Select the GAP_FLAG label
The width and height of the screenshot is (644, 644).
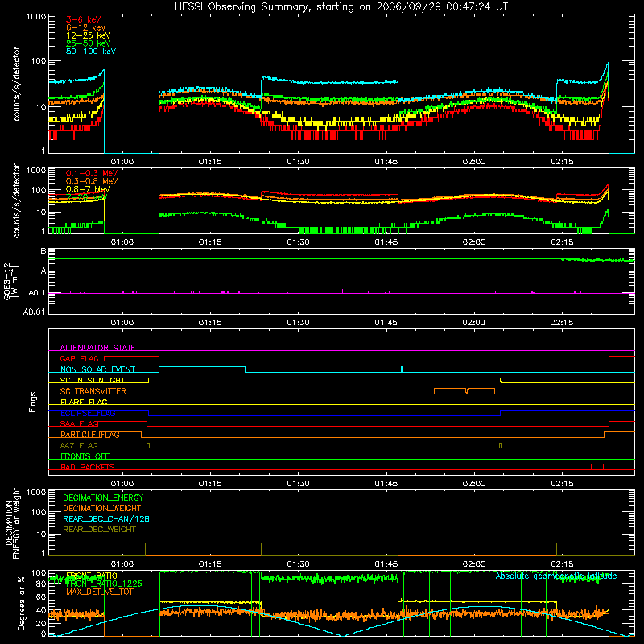tap(79, 358)
